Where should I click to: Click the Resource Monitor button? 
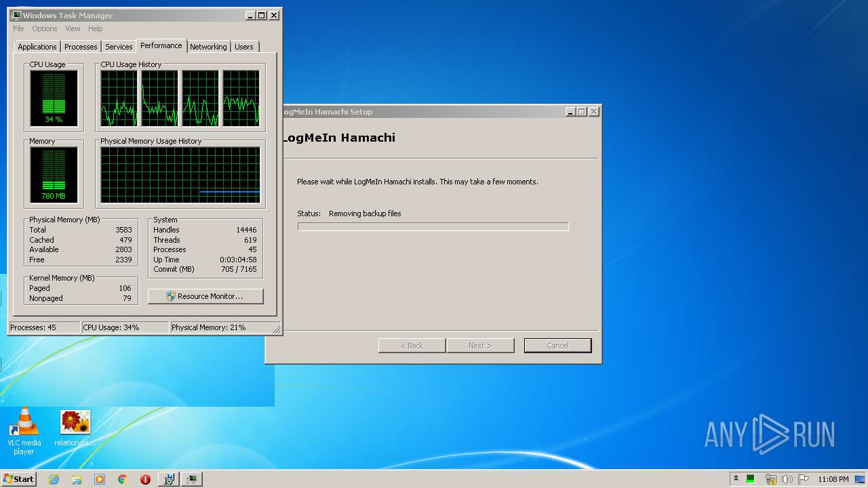tap(205, 296)
